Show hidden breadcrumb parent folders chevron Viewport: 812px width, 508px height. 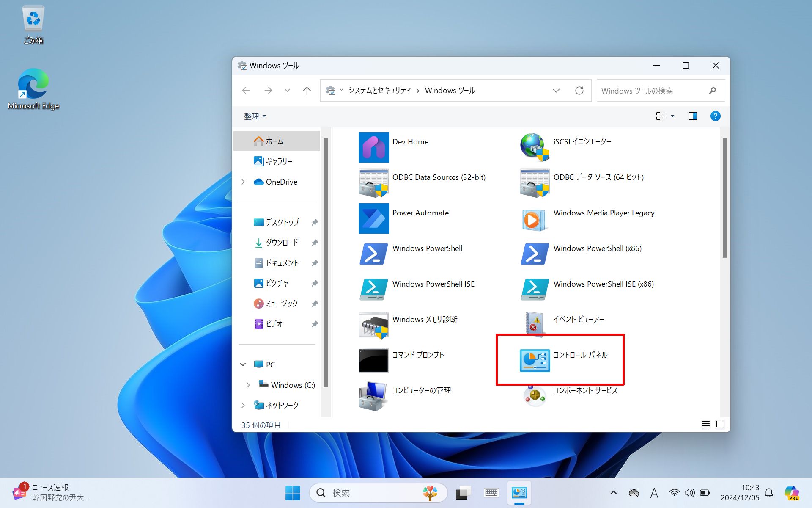tap(341, 91)
